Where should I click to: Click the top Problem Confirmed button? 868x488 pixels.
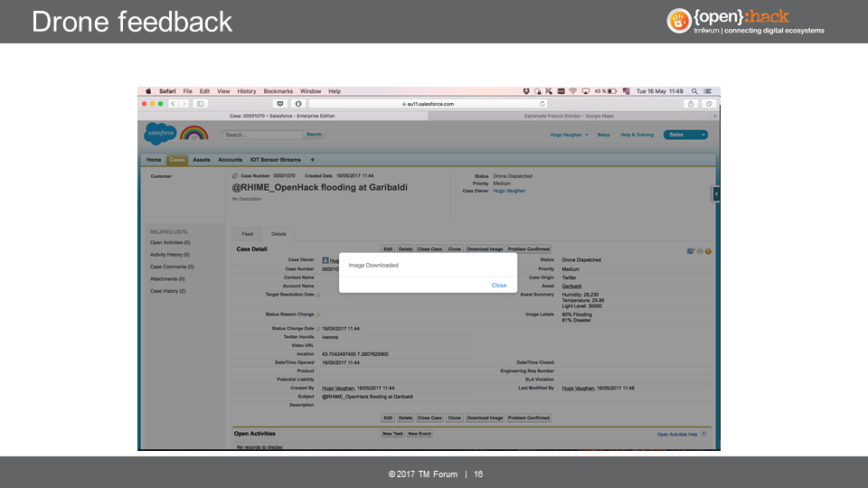coord(529,249)
